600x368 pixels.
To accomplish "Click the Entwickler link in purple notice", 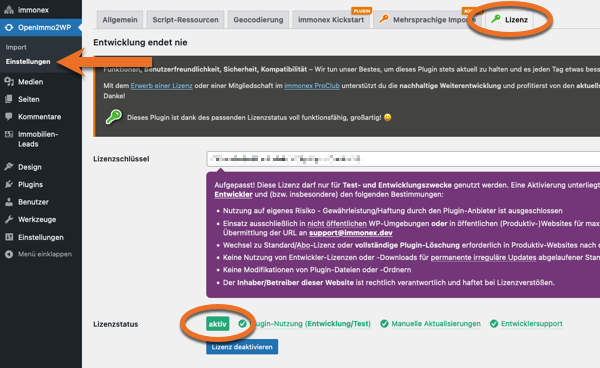I will coord(233,194).
